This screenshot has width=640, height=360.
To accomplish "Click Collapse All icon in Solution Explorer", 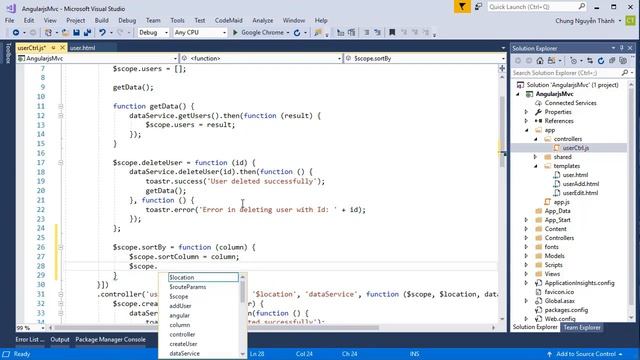I will pyautogui.click(x=612, y=60).
